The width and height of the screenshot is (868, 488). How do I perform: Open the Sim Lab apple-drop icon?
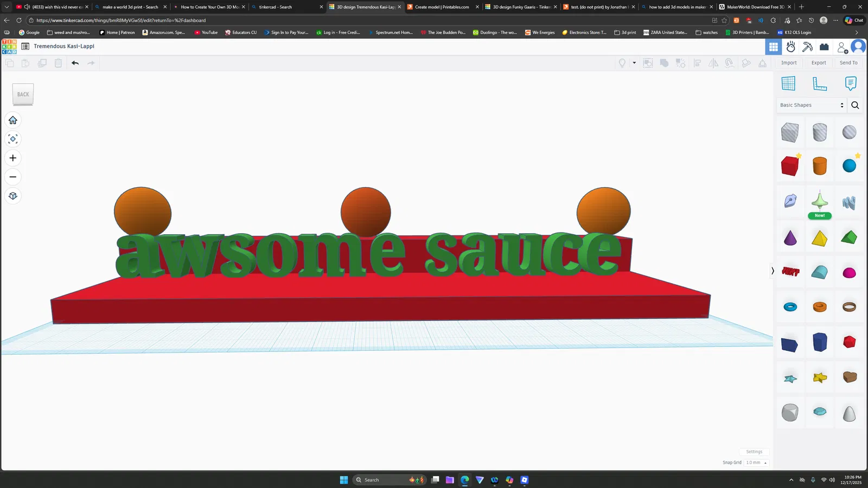tap(791, 47)
